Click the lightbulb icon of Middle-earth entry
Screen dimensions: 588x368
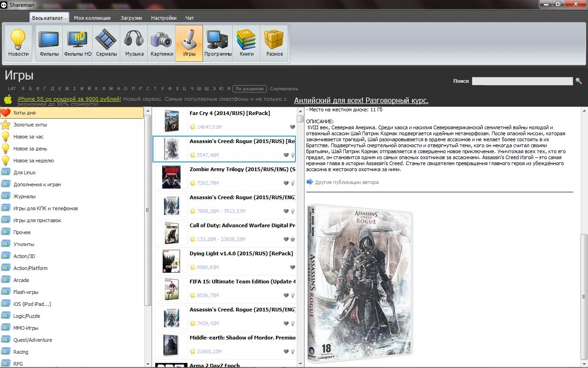293,351
